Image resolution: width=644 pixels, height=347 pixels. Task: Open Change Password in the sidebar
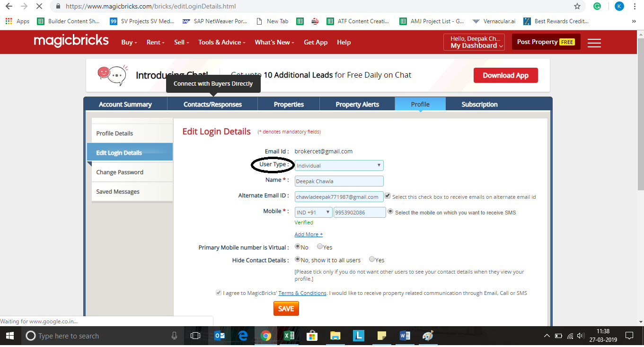coord(120,172)
